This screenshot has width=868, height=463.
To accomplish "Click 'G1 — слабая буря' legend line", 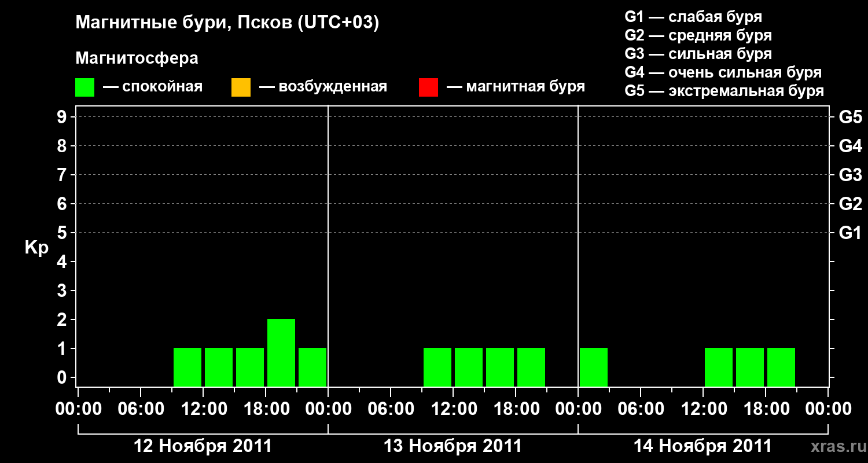I will coord(693,17).
